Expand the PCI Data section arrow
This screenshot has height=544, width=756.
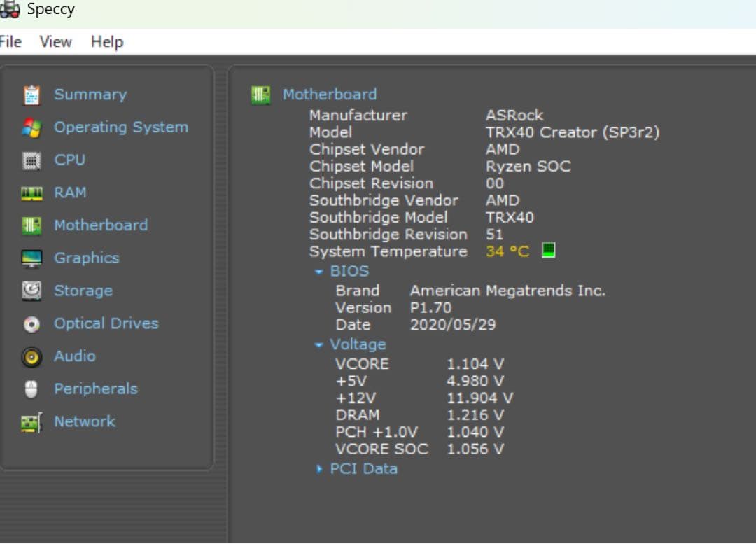click(x=318, y=469)
